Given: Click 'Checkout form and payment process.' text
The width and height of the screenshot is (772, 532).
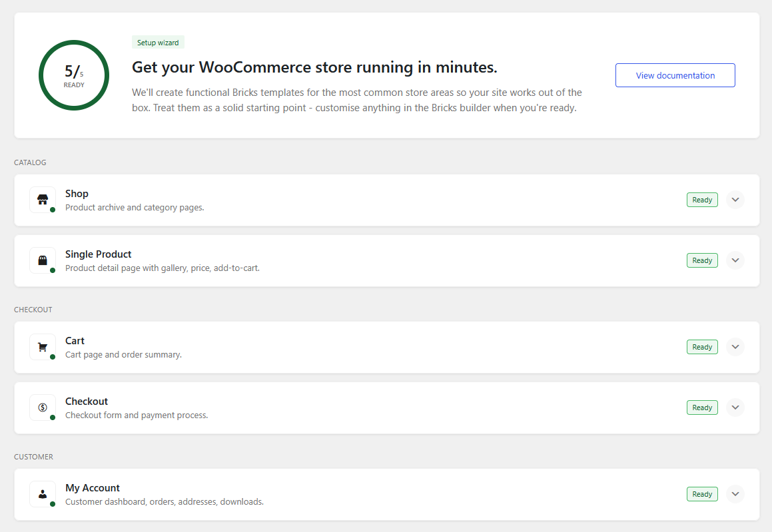Looking at the screenshot, I should [137, 415].
